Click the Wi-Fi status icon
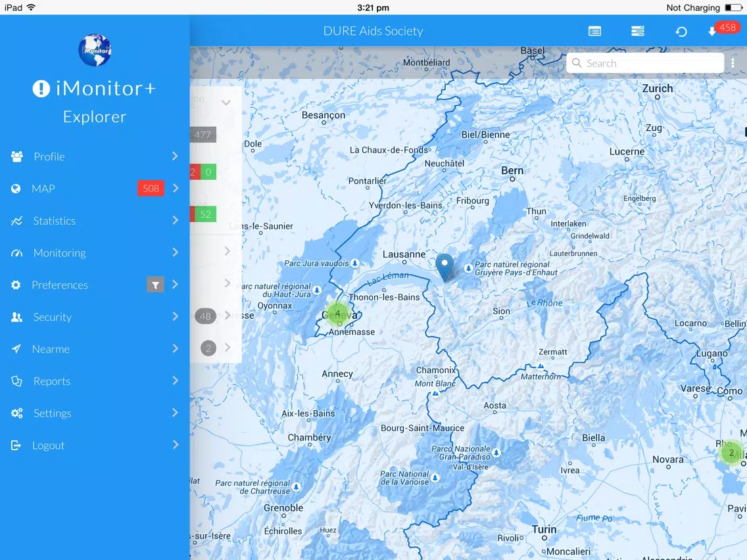The height and width of the screenshot is (560, 747). point(32,7)
